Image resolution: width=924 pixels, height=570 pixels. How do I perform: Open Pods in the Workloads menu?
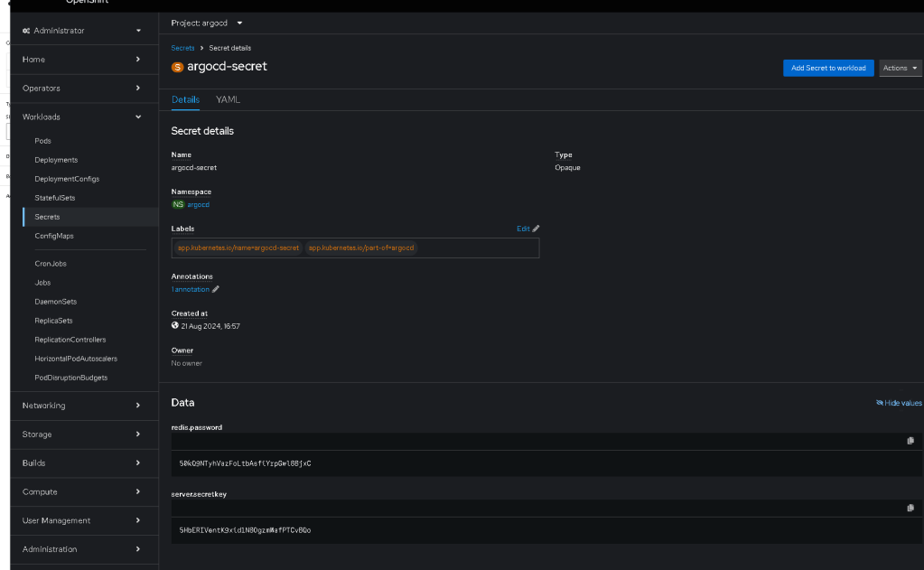tap(43, 141)
